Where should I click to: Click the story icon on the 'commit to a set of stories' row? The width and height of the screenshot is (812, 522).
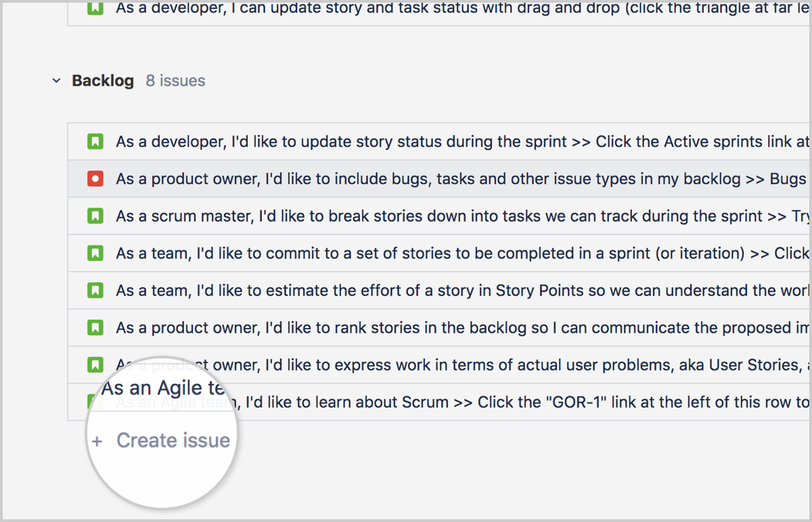95,253
